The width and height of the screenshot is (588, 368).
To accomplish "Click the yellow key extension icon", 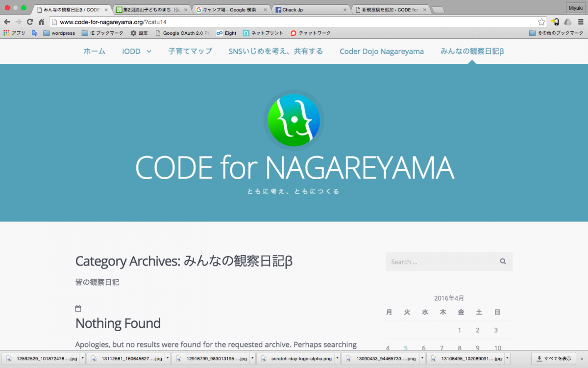I will coord(555,22).
